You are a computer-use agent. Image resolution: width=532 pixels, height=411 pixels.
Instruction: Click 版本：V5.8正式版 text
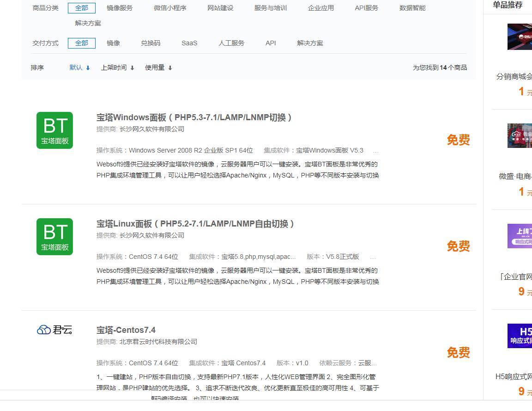click(333, 257)
